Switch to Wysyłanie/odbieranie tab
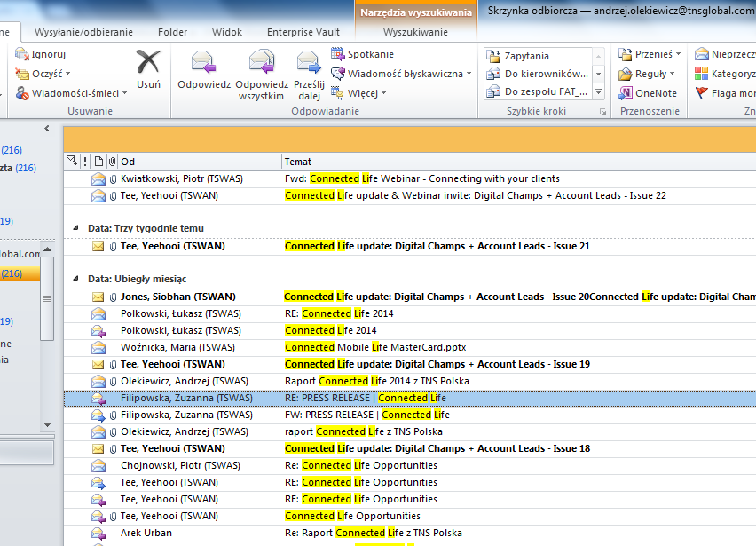 coord(83,32)
